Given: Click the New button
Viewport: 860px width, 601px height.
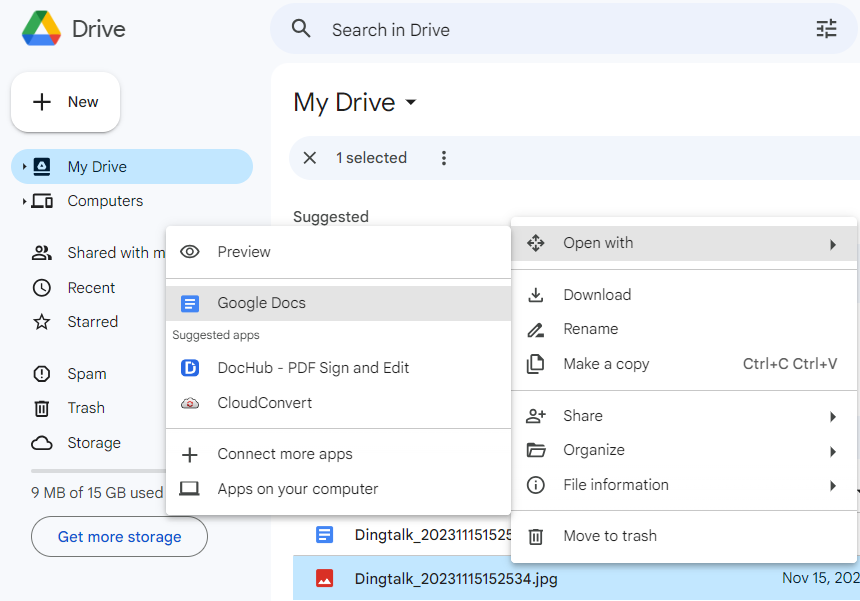Looking at the screenshot, I should tap(65, 102).
